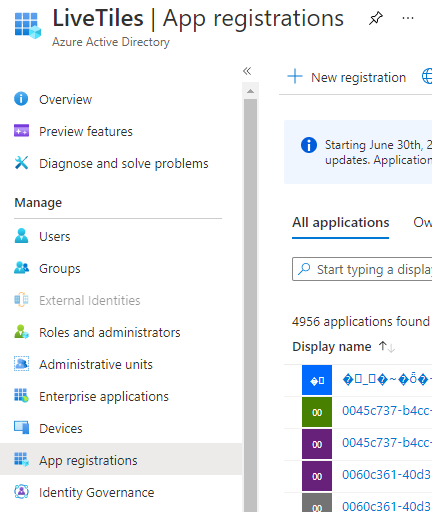Sort by Display name column
The width and height of the screenshot is (432, 512).
[x=332, y=347]
